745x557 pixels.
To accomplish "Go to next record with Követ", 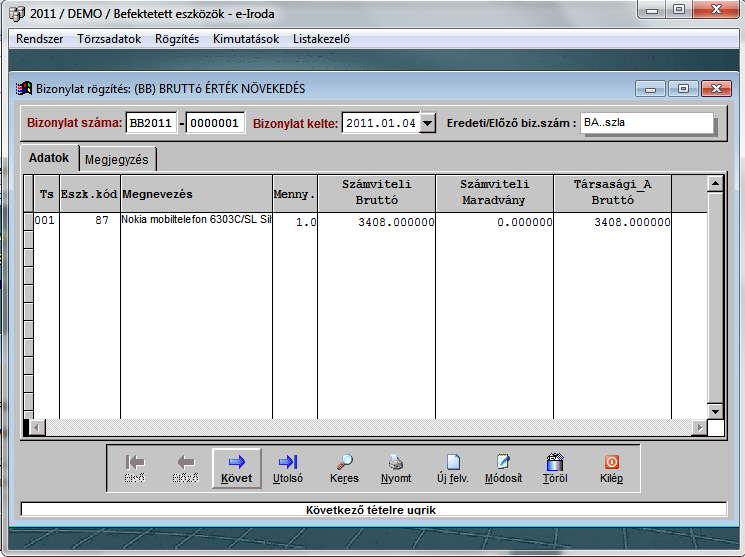I will click(237, 468).
